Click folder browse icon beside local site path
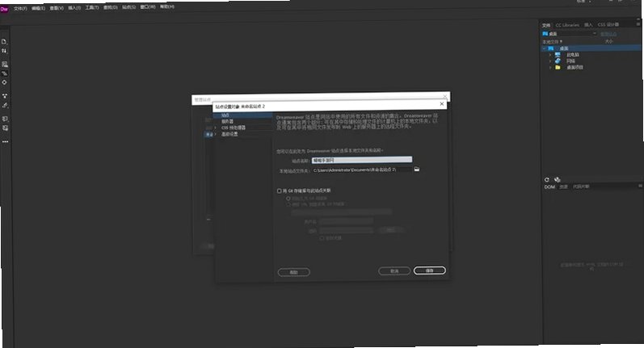 417,169
